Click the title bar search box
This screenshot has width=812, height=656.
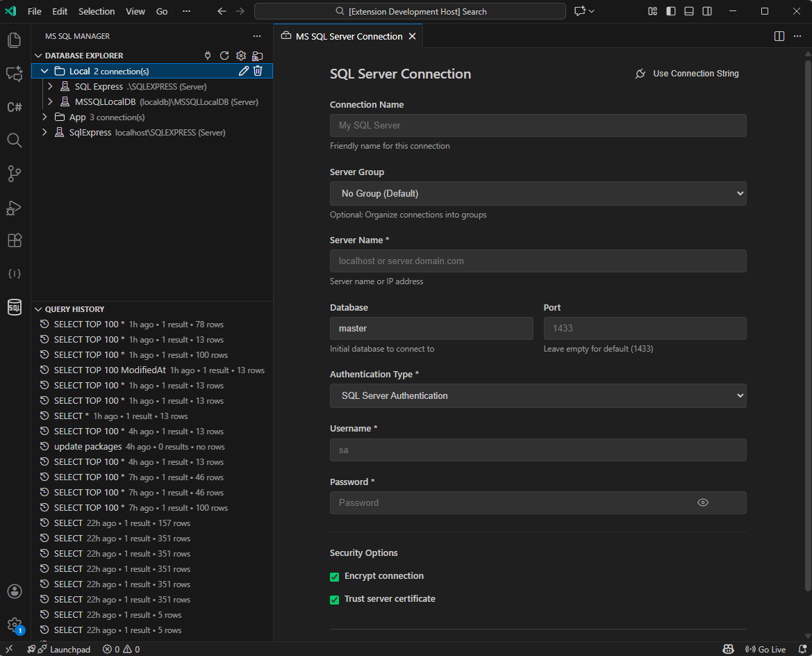(410, 11)
